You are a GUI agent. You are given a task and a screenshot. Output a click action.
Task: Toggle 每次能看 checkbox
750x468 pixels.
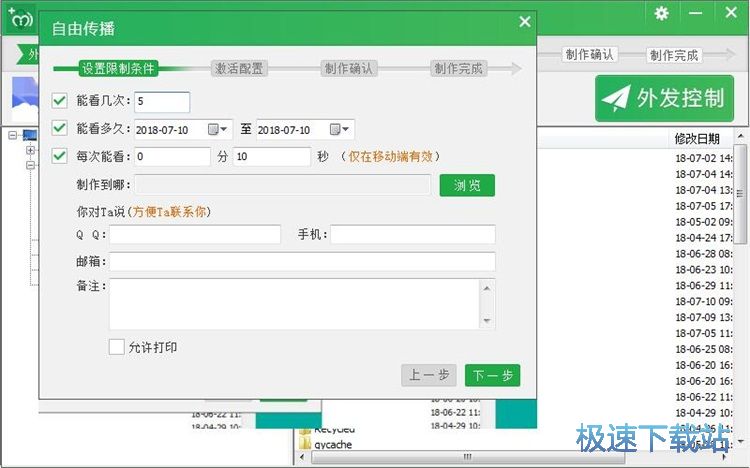point(60,156)
